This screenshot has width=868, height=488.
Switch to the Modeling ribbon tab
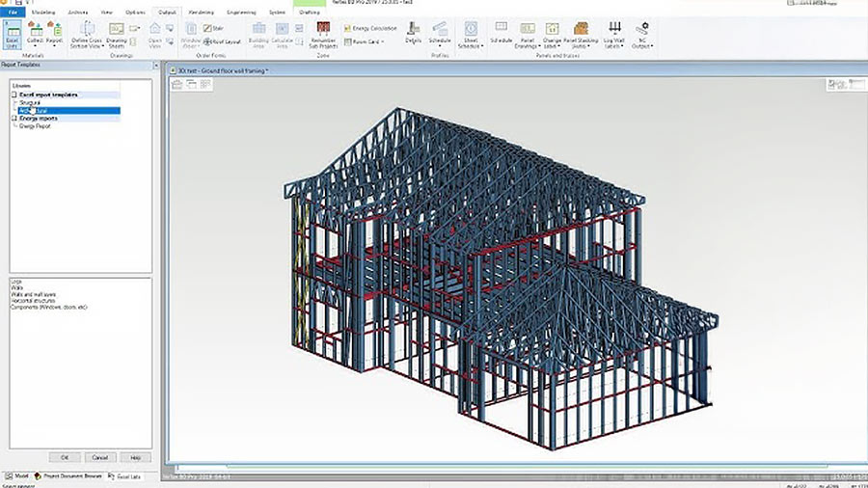(x=43, y=12)
